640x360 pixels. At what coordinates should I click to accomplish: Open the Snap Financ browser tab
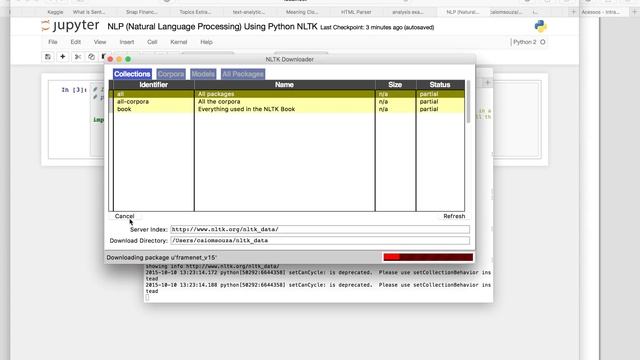pyautogui.click(x=141, y=12)
